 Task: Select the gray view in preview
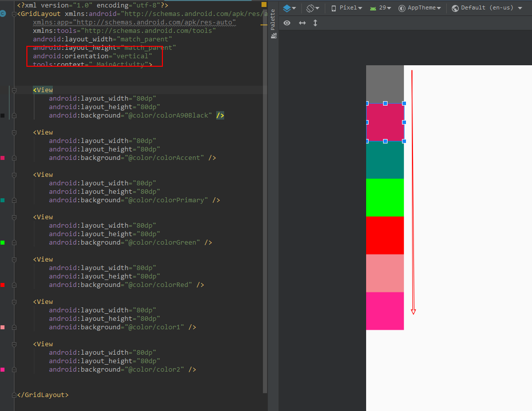click(385, 84)
